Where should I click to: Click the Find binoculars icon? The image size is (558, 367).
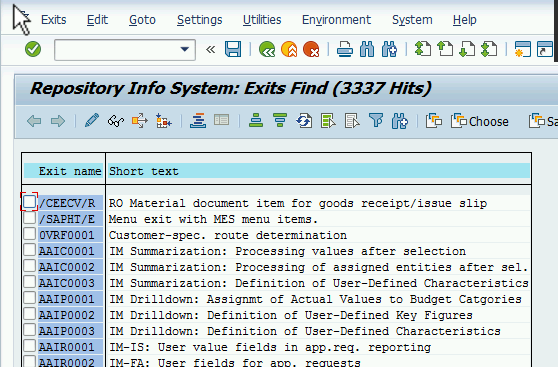[x=367, y=49]
